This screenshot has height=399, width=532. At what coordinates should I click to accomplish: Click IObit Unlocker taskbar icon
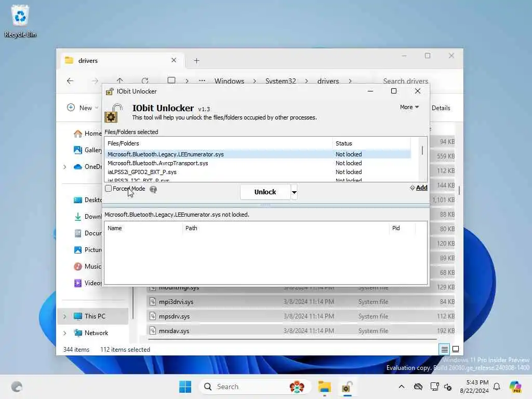pyautogui.click(x=347, y=387)
